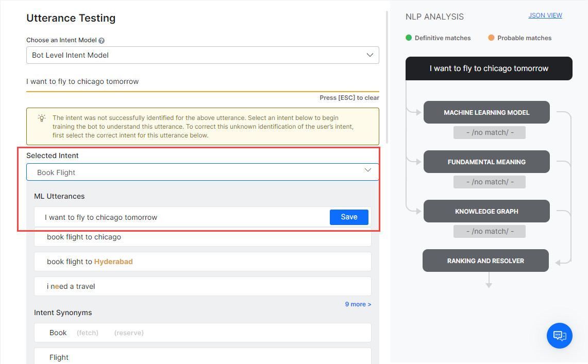Viewport: 588px width, 364px height.
Task: Select the Knowledge Graph node
Action: 486,212
